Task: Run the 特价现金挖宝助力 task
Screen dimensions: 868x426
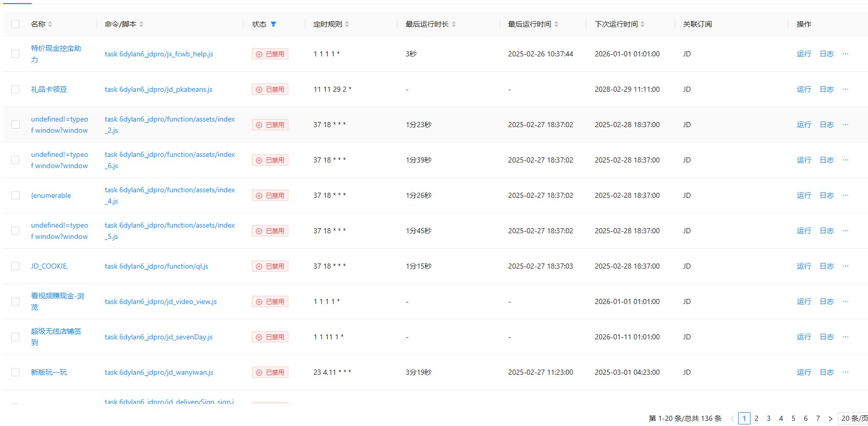Action: [x=803, y=54]
